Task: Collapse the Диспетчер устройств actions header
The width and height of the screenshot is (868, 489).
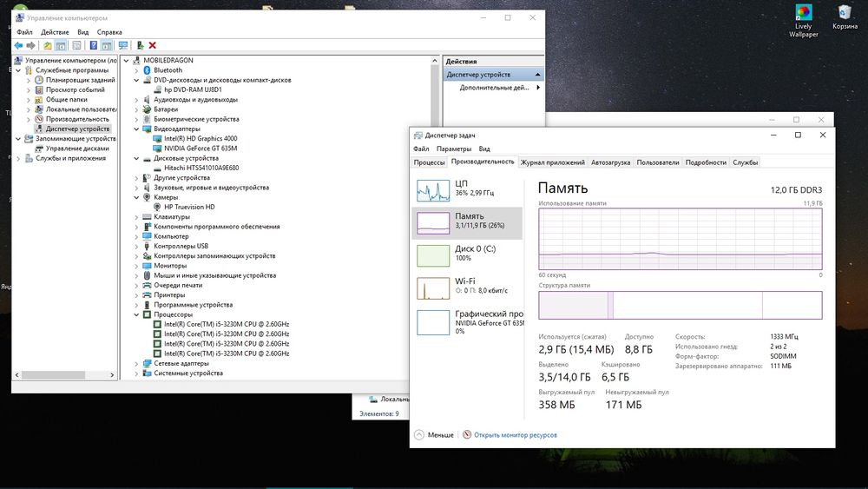Action: click(x=537, y=74)
